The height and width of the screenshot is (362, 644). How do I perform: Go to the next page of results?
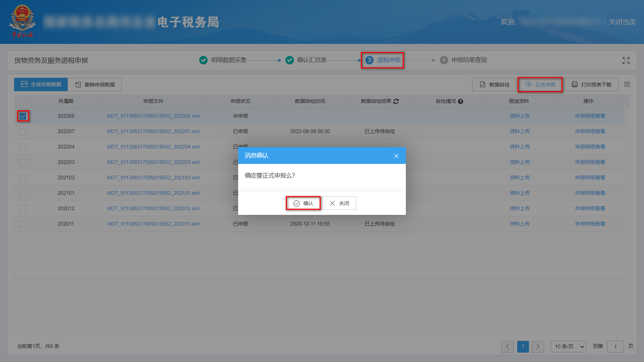(x=538, y=347)
